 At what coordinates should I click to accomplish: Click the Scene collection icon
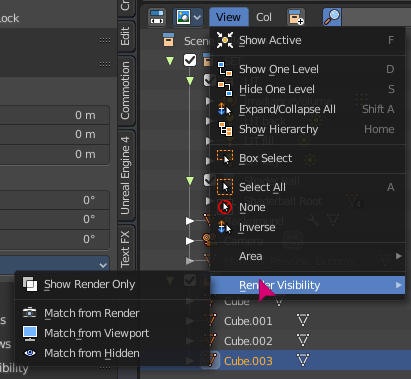click(x=169, y=40)
